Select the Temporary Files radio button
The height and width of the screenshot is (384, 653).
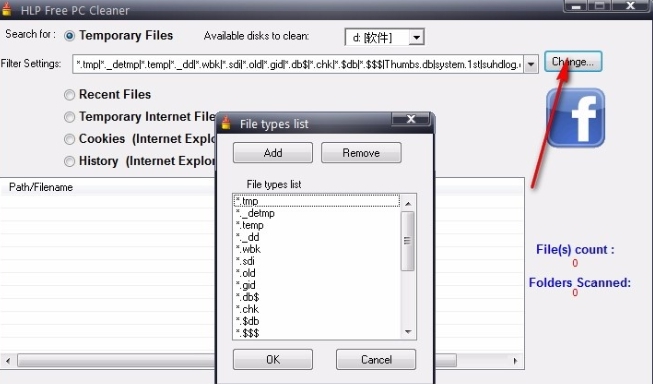click(x=70, y=36)
